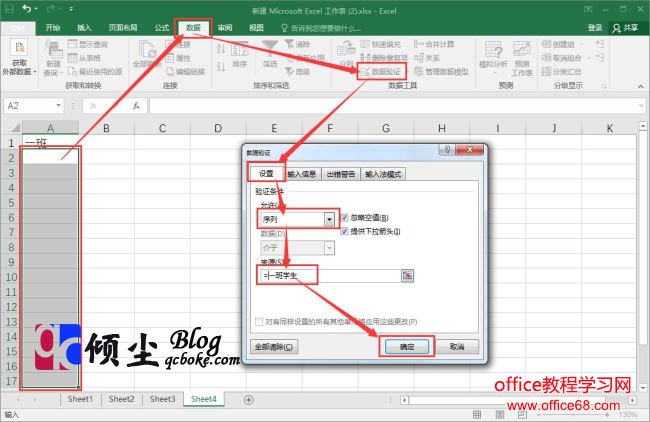Click the zoom slider in status bar
This screenshot has width=650, height=422.
click(x=572, y=415)
